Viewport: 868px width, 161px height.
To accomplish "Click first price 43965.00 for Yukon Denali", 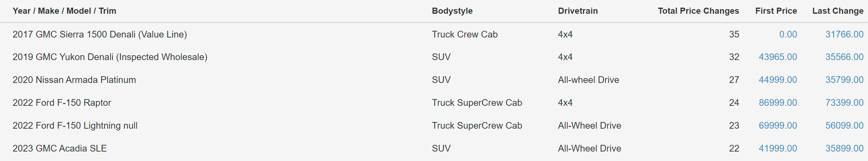I will 778,57.
